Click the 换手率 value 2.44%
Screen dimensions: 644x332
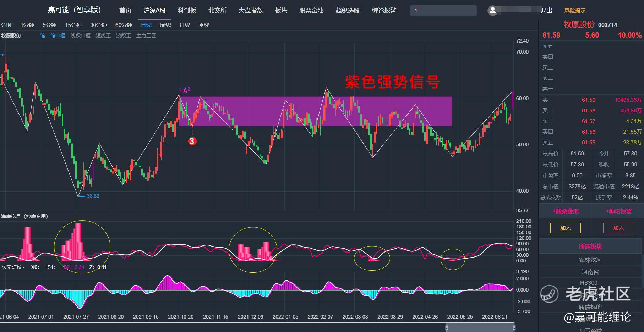tap(631, 198)
